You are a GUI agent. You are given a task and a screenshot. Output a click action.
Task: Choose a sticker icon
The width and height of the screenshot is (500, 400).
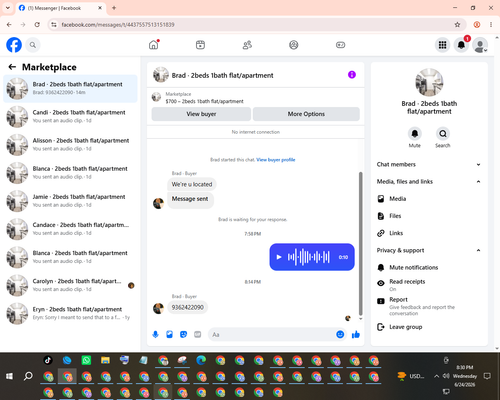tap(183, 334)
